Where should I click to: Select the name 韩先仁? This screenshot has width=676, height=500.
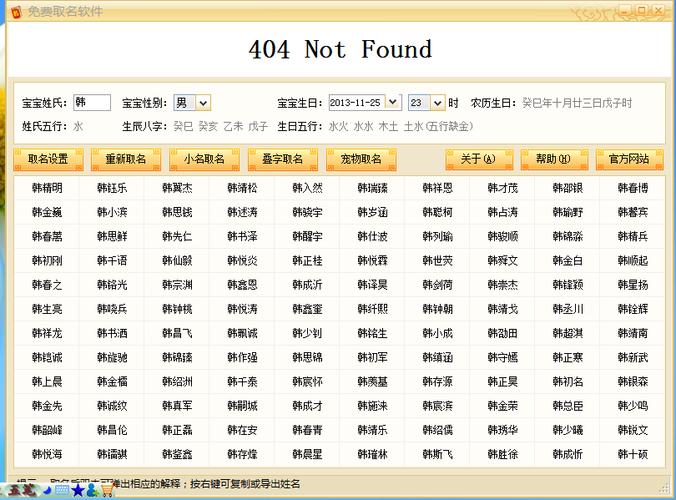pos(177,236)
